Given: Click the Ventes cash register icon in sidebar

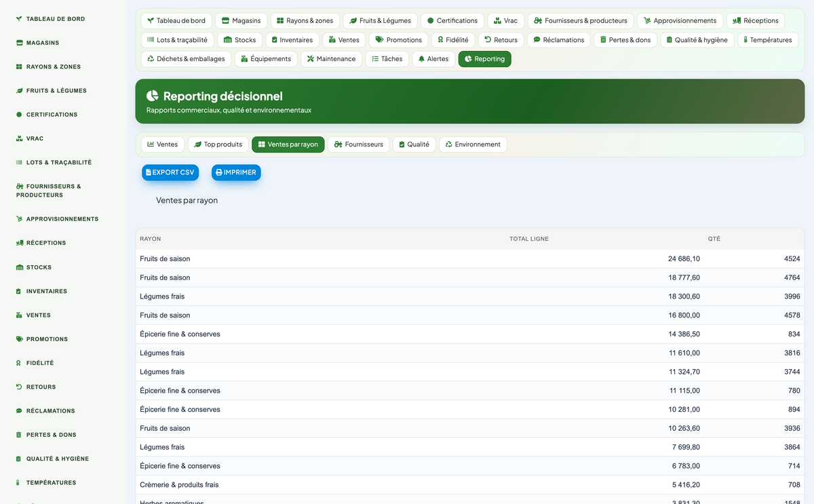Looking at the screenshot, I should point(19,315).
